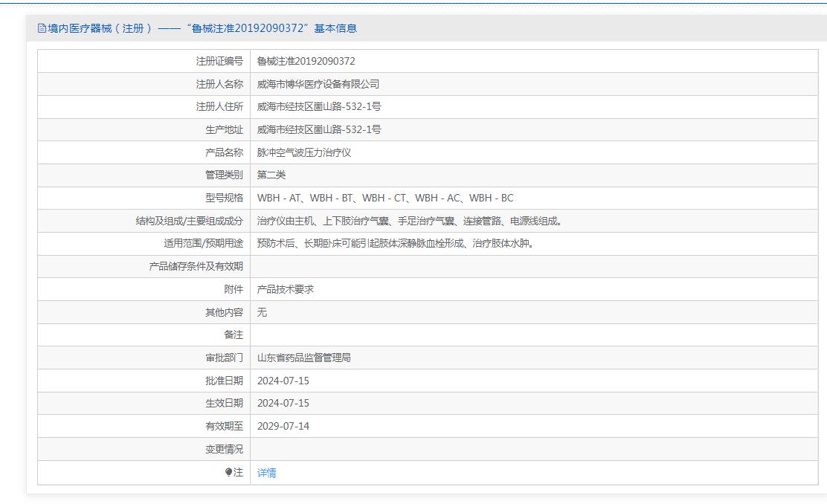Click the 有效期至 label

pos(224,427)
